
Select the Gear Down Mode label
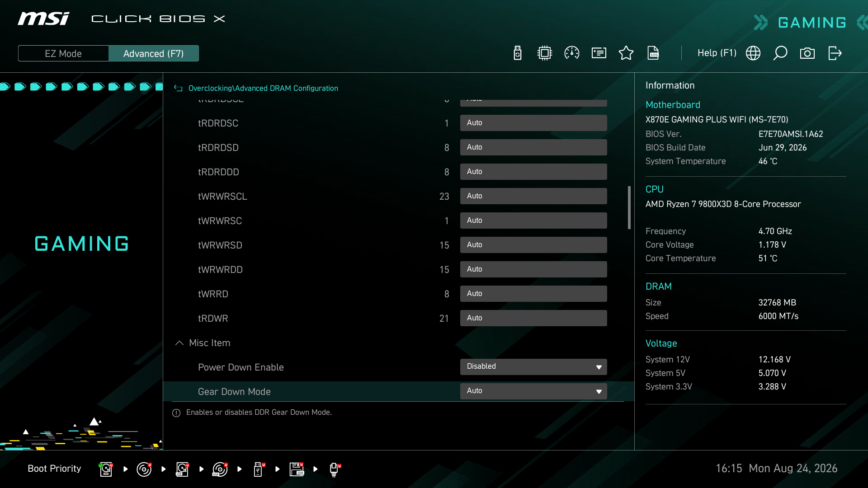click(234, 392)
